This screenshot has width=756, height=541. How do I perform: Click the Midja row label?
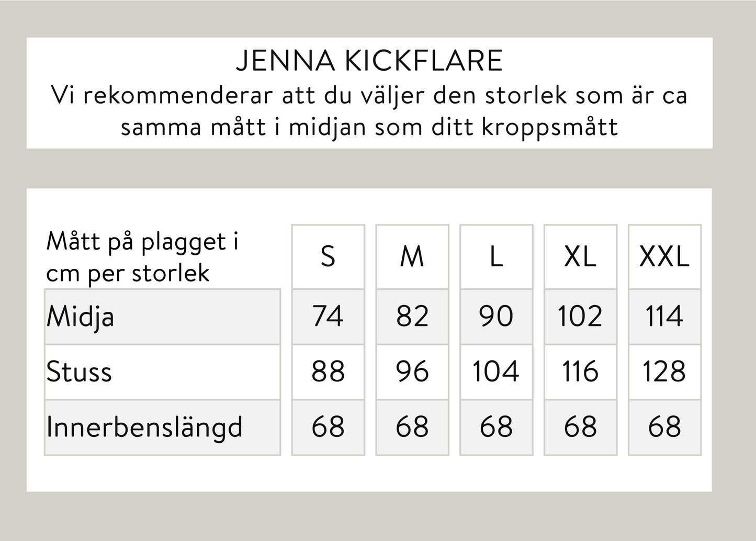click(81, 317)
